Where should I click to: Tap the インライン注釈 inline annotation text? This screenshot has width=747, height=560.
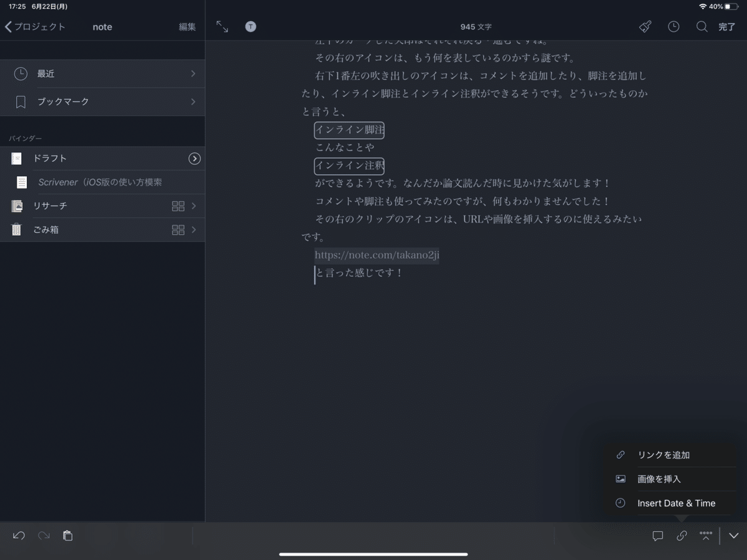point(349,166)
